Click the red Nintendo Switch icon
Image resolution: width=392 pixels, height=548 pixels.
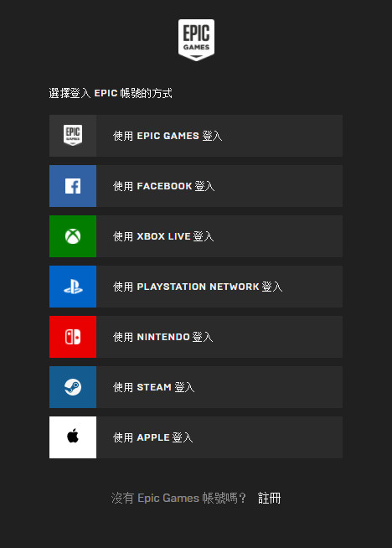pos(73,337)
